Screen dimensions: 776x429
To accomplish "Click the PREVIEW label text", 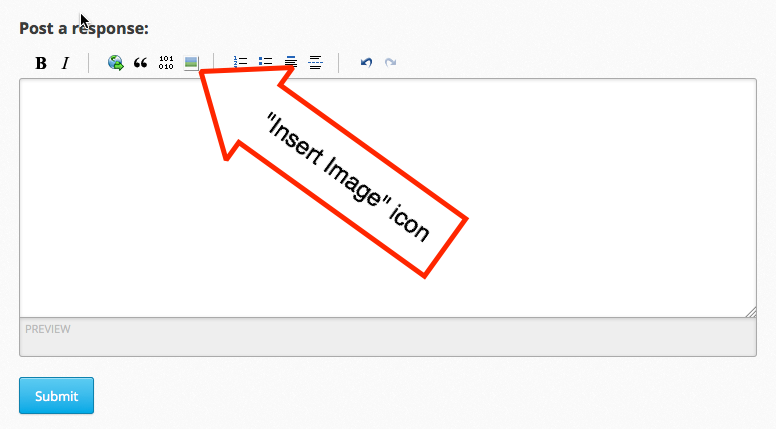I will coord(47,329).
